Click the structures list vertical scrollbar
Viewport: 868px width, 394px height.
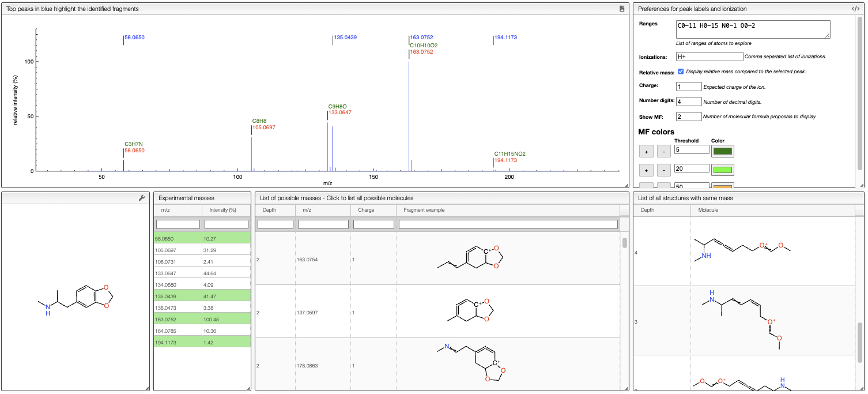click(860, 343)
